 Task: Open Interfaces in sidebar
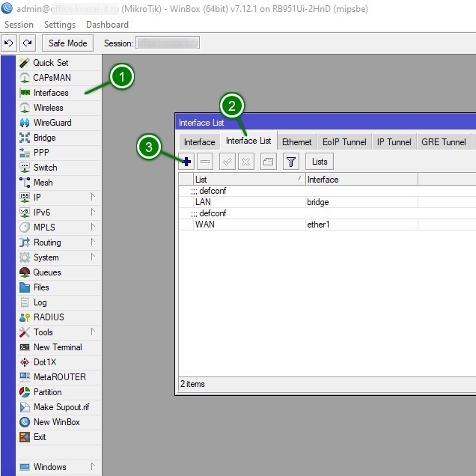click(x=59, y=93)
